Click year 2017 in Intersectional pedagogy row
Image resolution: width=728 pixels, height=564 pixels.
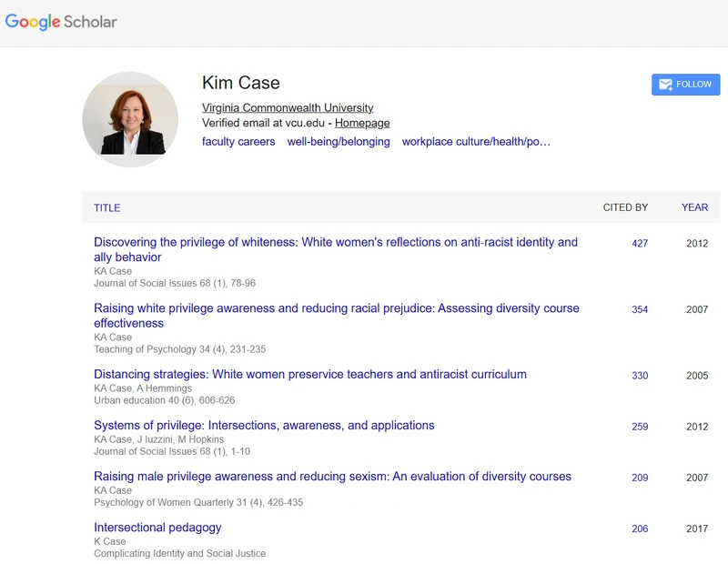click(697, 529)
